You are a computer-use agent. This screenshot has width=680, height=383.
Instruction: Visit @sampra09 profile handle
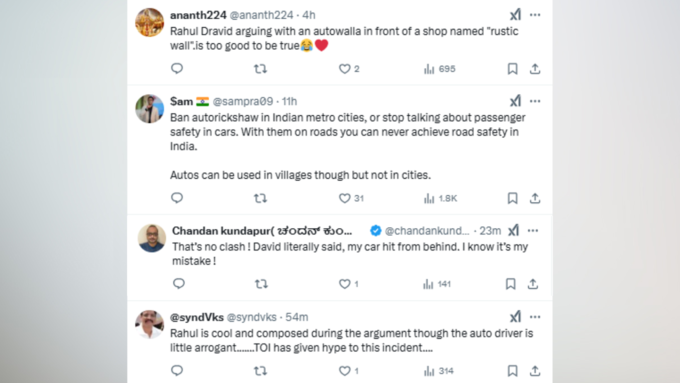[x=243, y=101]
